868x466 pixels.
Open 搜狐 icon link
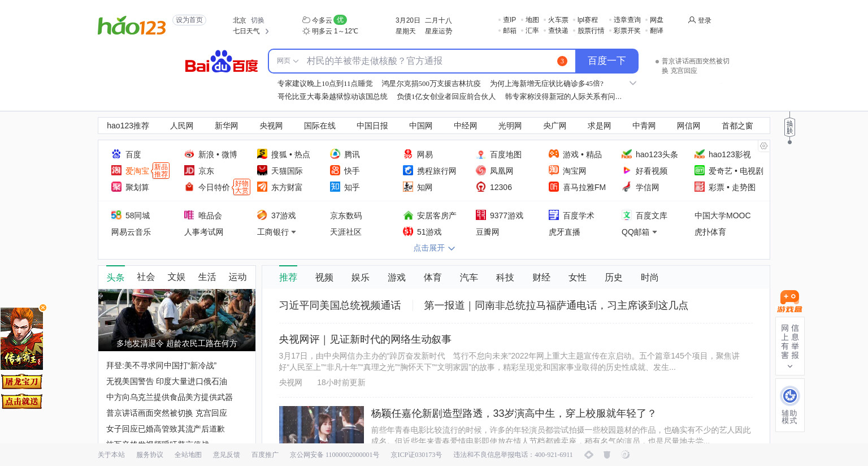(262, 154)
